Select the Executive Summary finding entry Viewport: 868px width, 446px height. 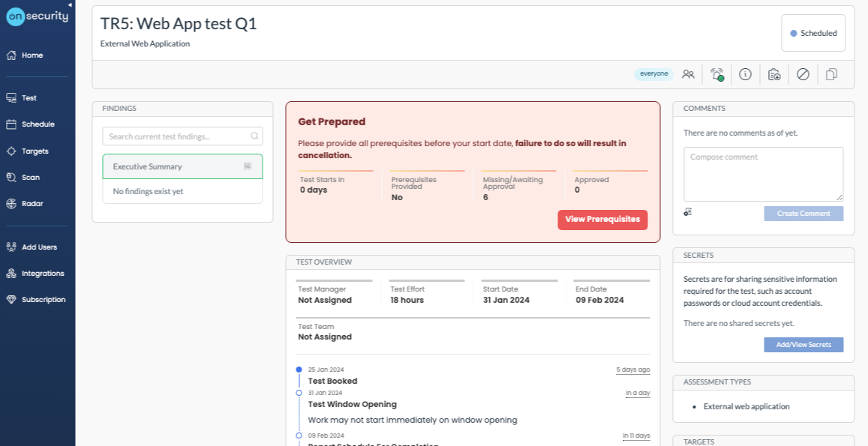coord(182,166)
